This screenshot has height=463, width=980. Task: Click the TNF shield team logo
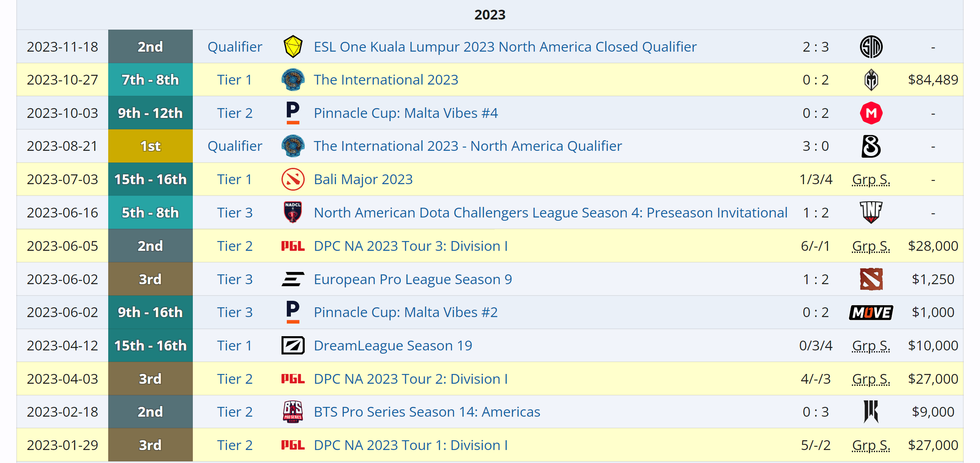click(871, 212)
